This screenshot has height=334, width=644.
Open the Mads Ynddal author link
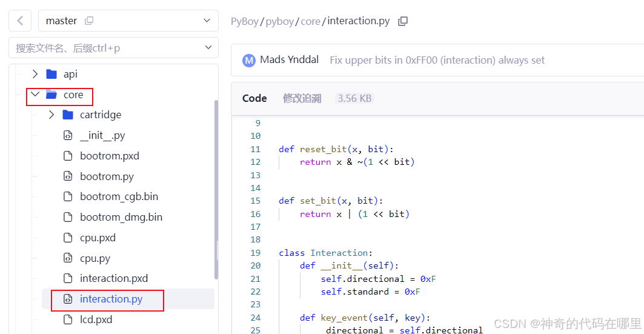pos(289,60)
